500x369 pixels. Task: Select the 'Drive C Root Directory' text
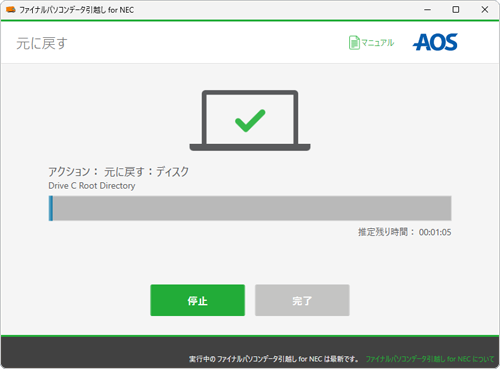pos(92,186)
